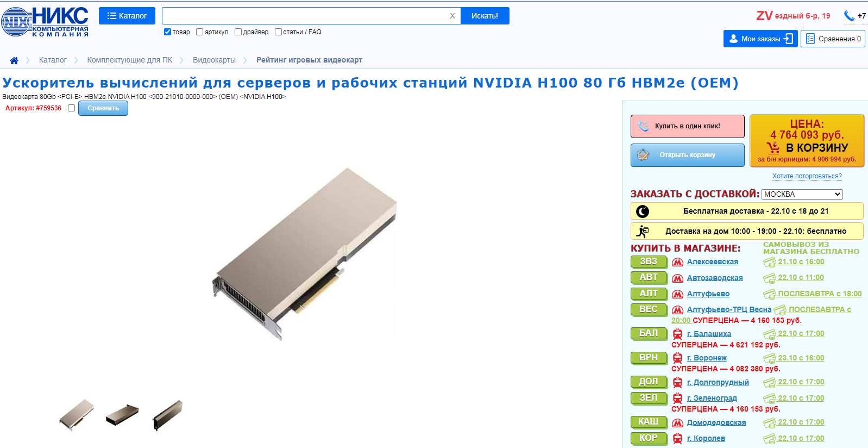This screenshot has width=868, height=448.
Task: Click Хотите поторговаться? link
Action: click(807, 176)
